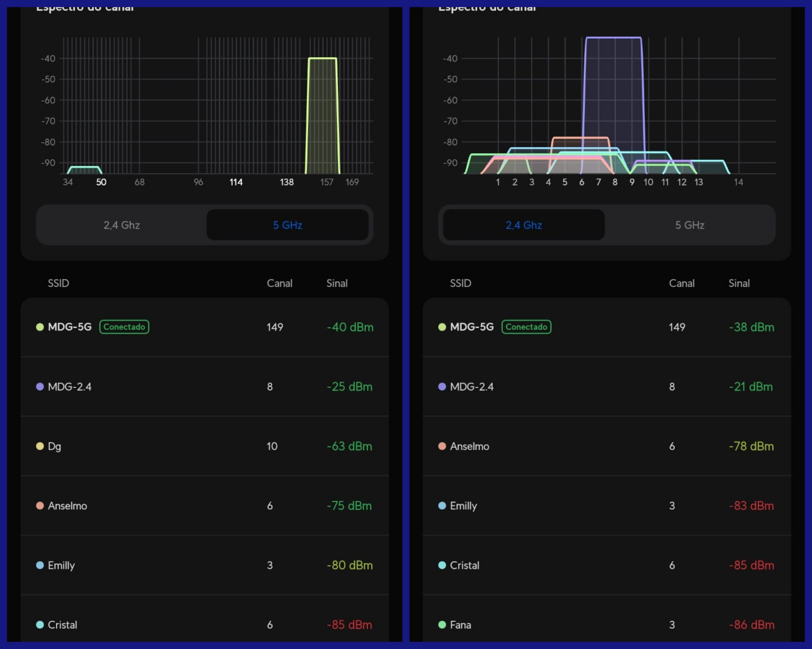Click purple dot beside left MDG-2.4

coord(40,387)
